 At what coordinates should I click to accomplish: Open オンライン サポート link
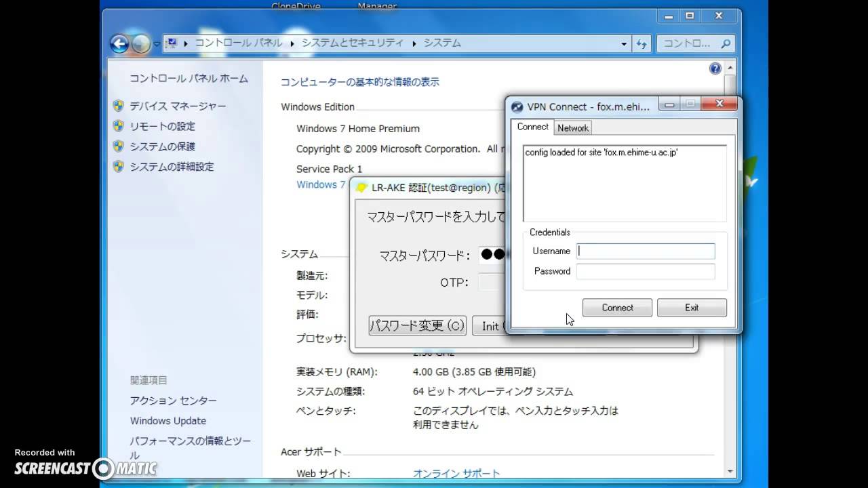coord(456,474)
